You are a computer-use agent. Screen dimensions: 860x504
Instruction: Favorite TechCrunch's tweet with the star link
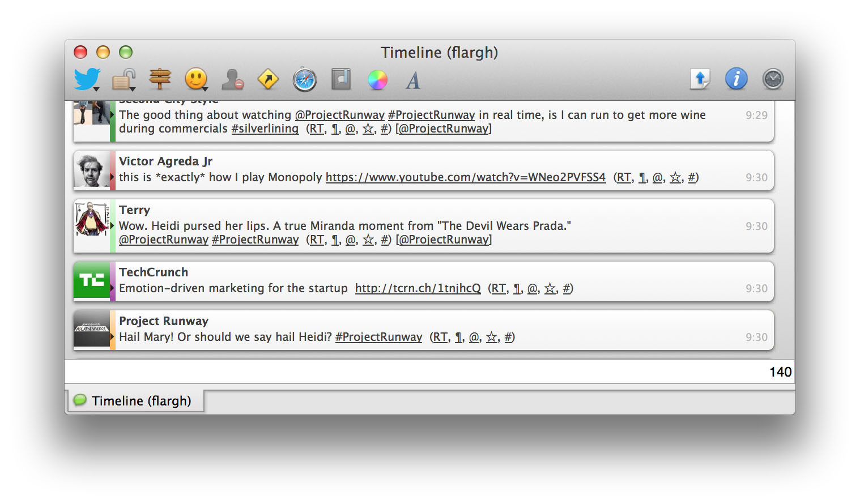coord(550,288)
